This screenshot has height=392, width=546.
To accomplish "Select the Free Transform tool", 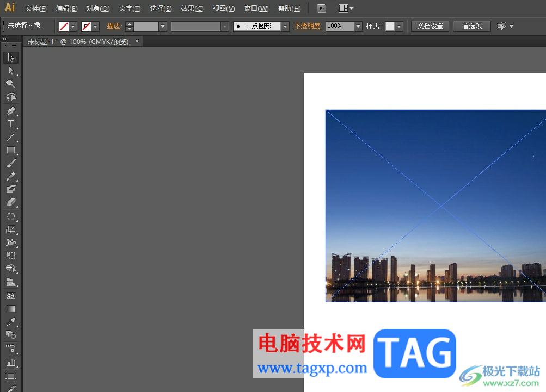I will coord(11,256).
